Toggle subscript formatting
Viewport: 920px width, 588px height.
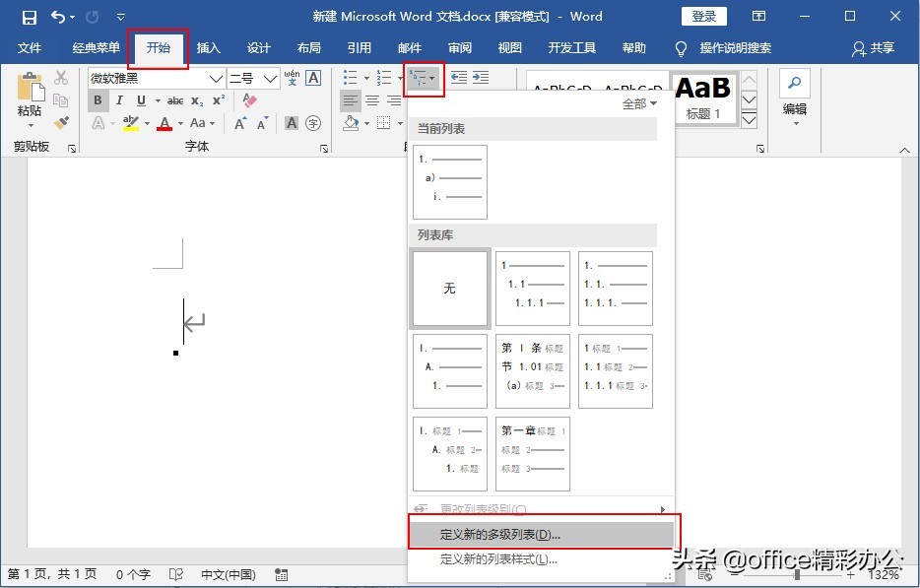197,100
